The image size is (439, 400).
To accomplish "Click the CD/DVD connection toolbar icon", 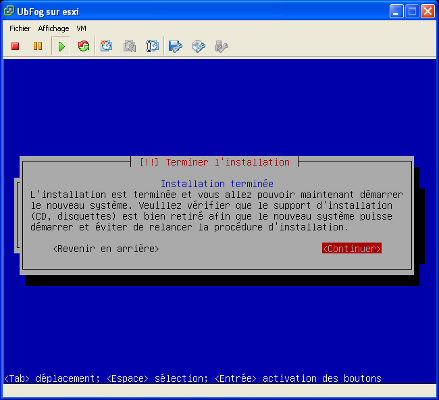I will 198,46.
